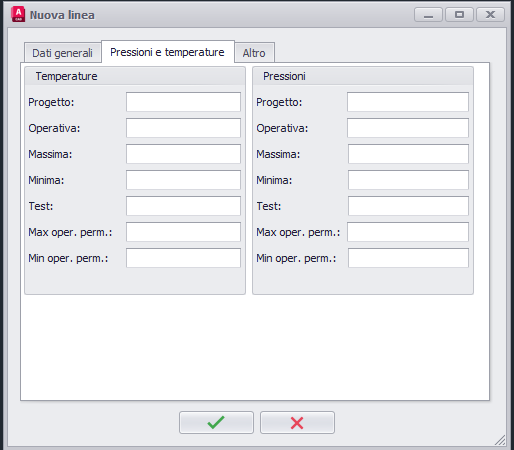Grab the window resize grip corner
Image resolution: width=514 pixels, height=450 pixels.
click(500, 440)
